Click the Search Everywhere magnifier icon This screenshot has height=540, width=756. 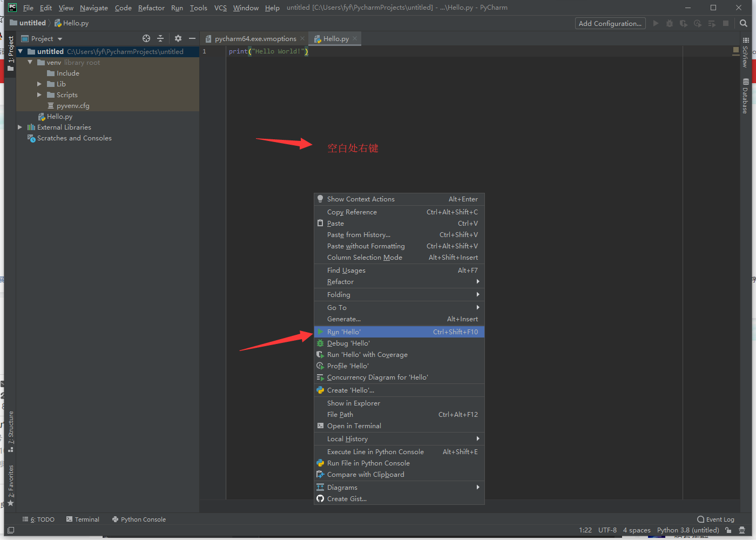[744, 23]
